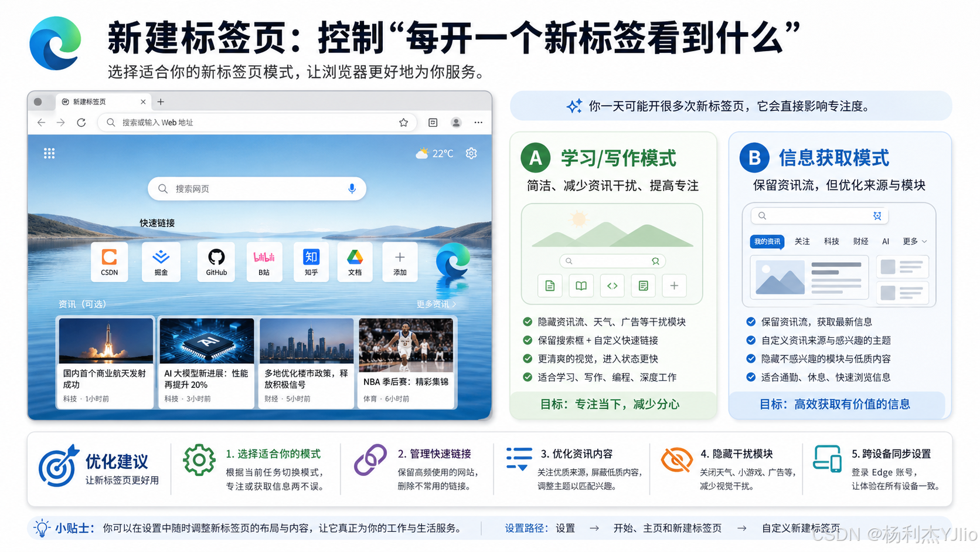Select the AI tab in mode B preview

(886, 241)
